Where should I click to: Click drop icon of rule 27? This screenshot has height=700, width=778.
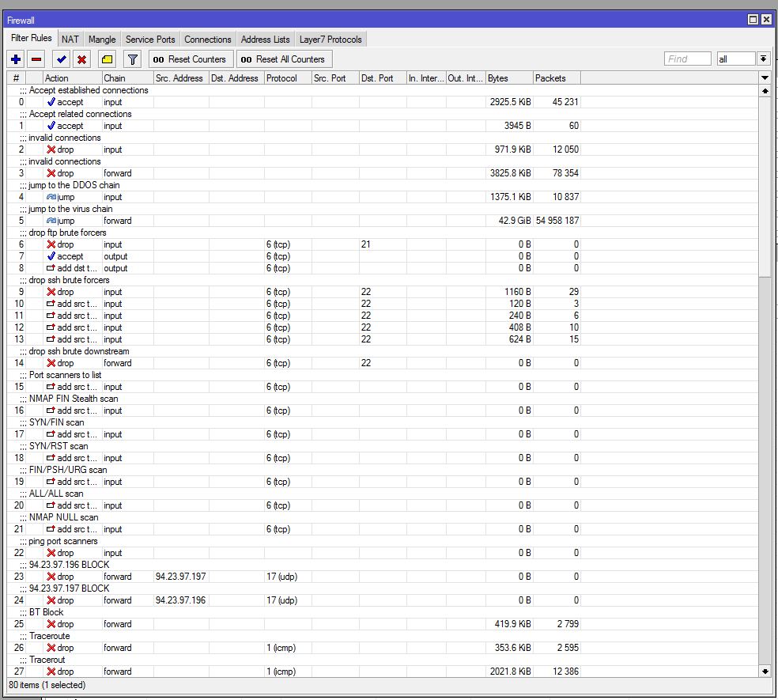click(51, 672)
